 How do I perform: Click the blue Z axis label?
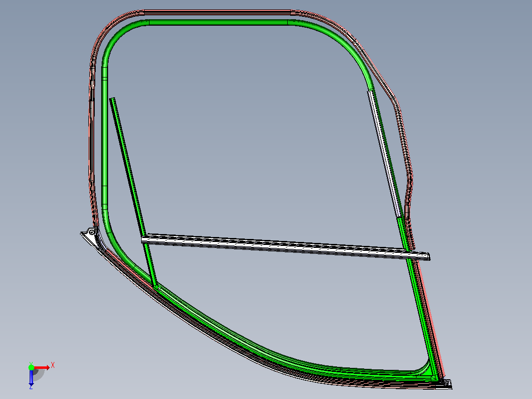[x=31, y=387]
